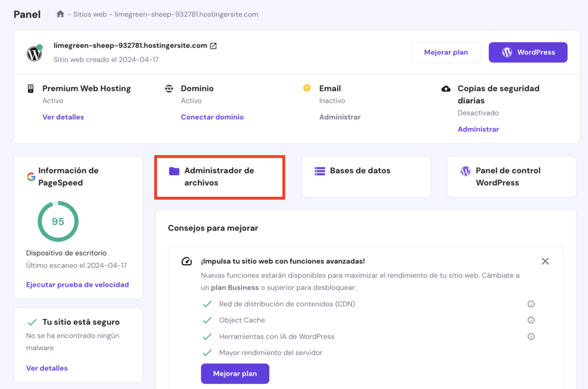
Task: Open the home icon in the breadcrumb
Action: tap(60, 14)
